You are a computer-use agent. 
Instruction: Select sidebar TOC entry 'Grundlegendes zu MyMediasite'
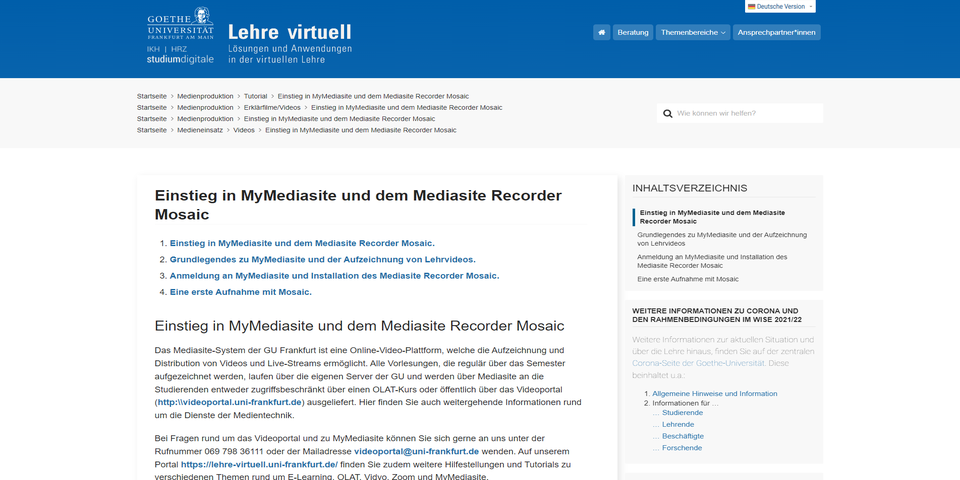click(722, 239)
